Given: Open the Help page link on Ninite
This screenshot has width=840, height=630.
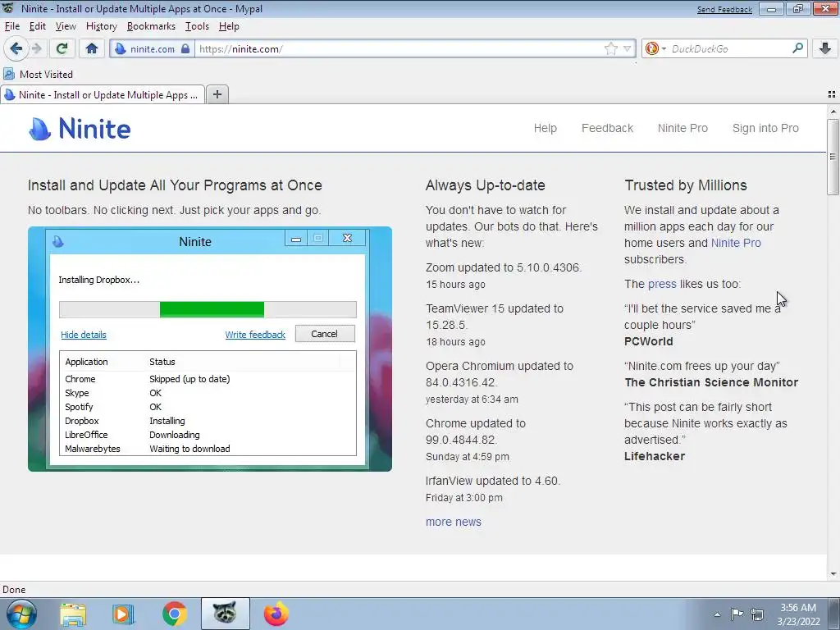Looking at the screenshot, I should click(545, 128).
